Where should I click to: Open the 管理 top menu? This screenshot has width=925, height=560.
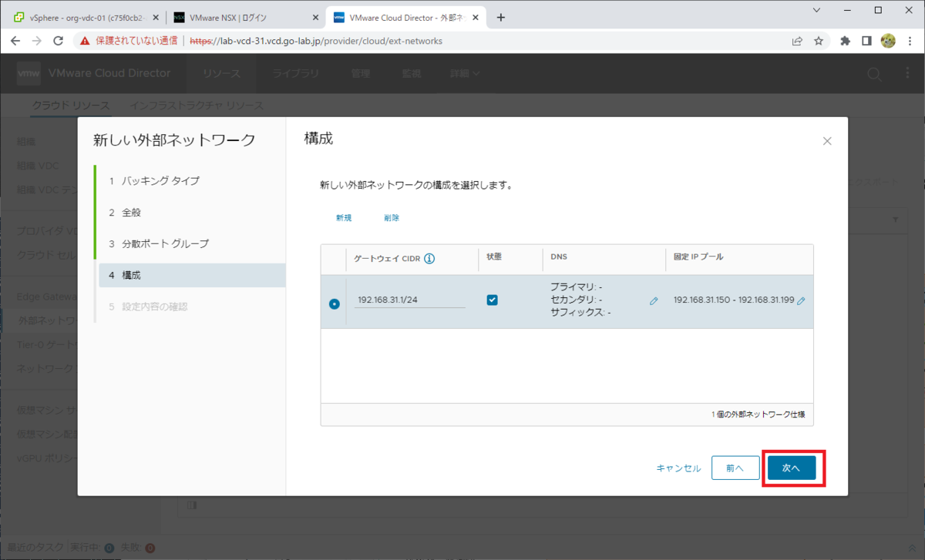360,74
